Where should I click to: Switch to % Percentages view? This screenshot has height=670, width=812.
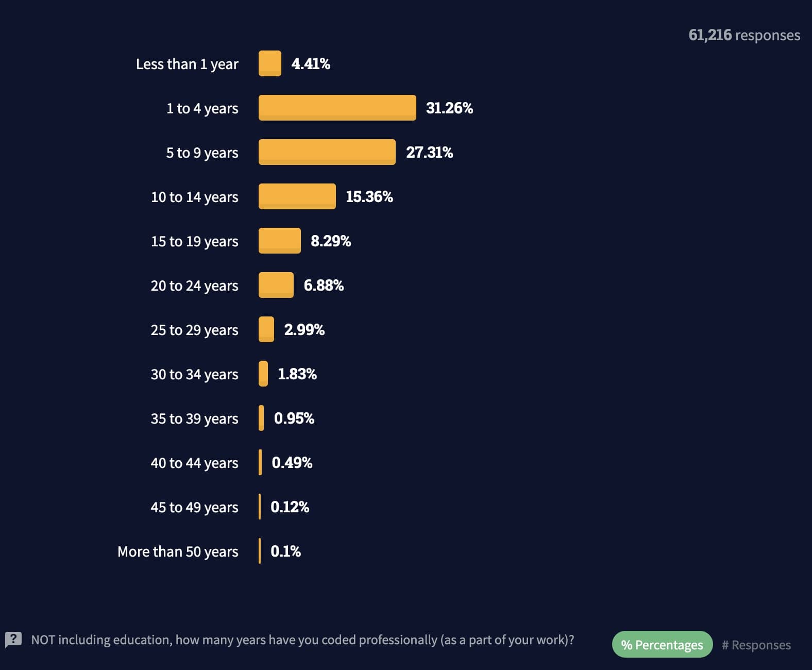click(662, 645)
